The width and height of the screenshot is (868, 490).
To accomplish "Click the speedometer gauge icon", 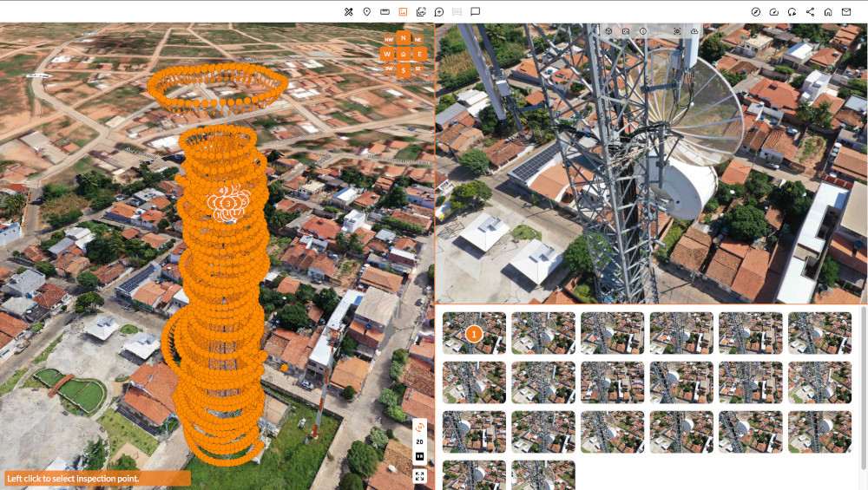I will point(774,11).
